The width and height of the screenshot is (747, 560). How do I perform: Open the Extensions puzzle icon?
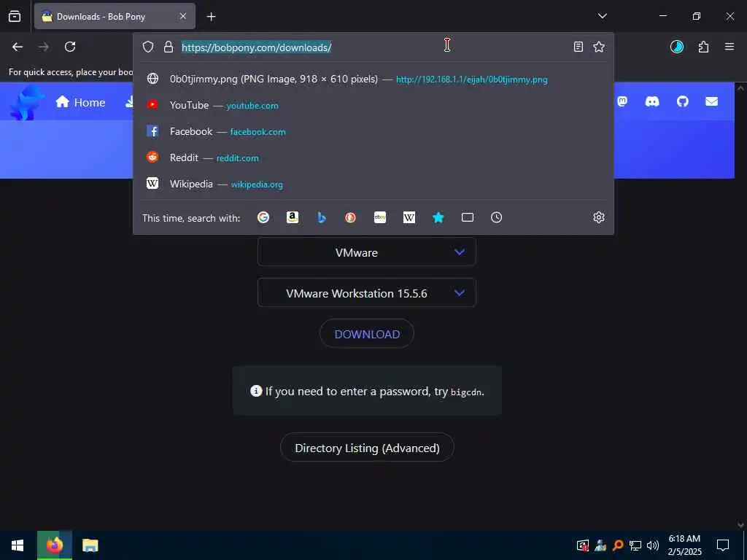point(704,47)
